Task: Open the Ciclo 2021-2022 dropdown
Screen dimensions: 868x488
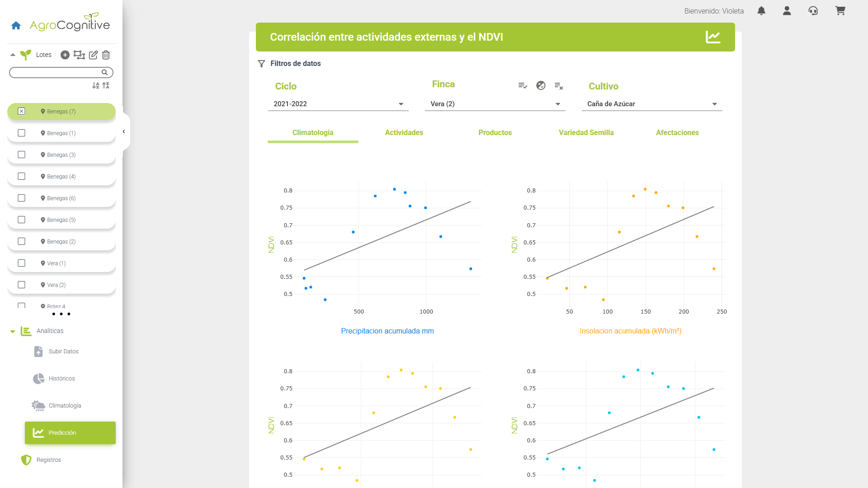Action: (338, 104)
